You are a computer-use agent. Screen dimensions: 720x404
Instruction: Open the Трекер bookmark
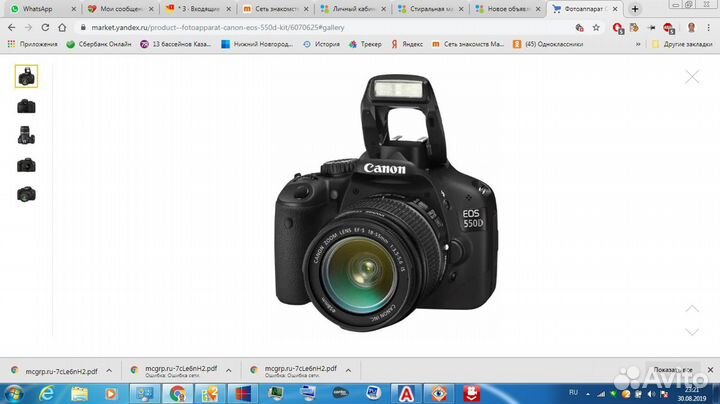point(365,44)
